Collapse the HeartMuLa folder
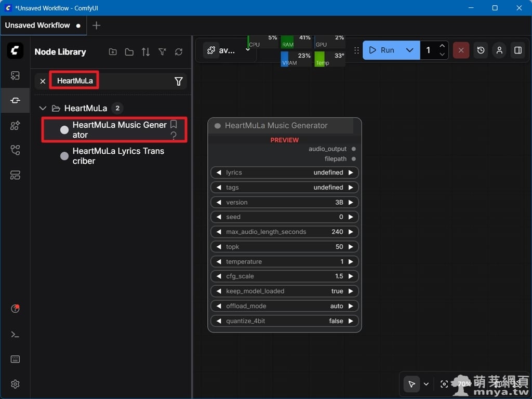Image resolution: width=532 pixels, height=399 pixels. (43, 109)
